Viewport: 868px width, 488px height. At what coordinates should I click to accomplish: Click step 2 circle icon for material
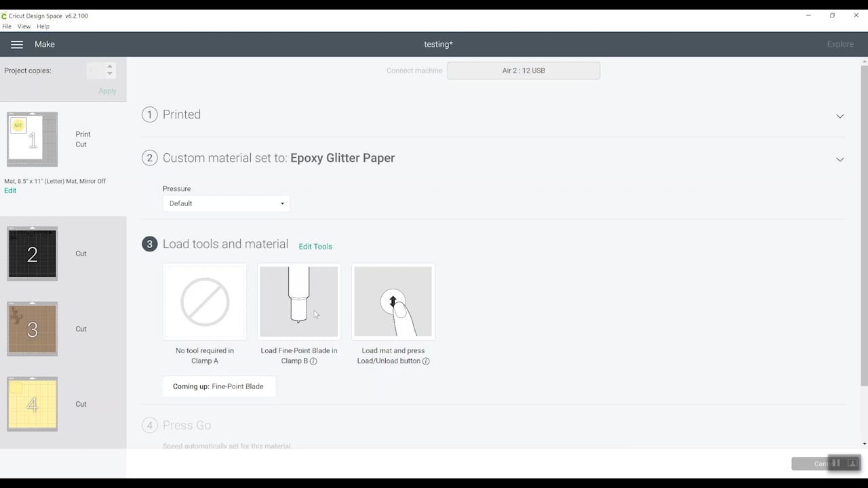(x=149, y=158)
